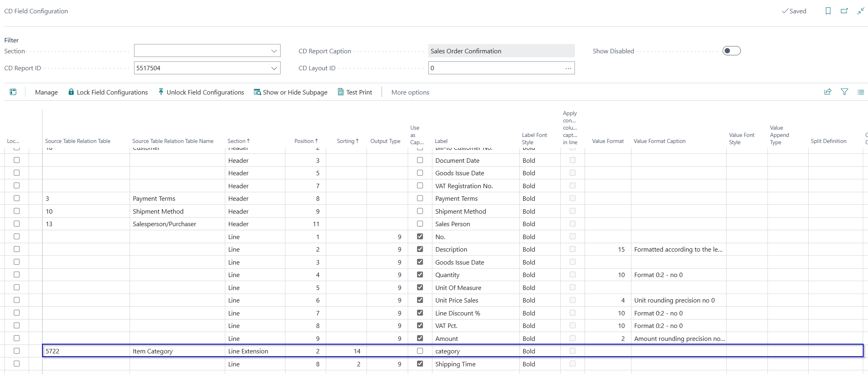Click the Unlock Field Configurations arrow icon
868x374 pixels.
(161, 92)
